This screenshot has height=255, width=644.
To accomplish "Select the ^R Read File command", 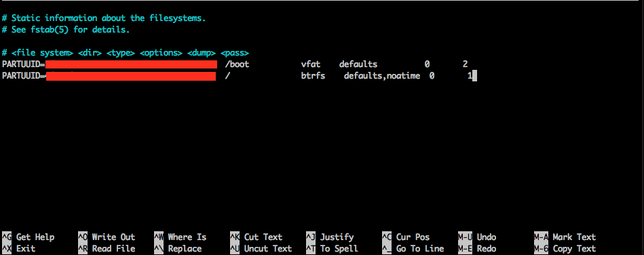I will (107, 248).
